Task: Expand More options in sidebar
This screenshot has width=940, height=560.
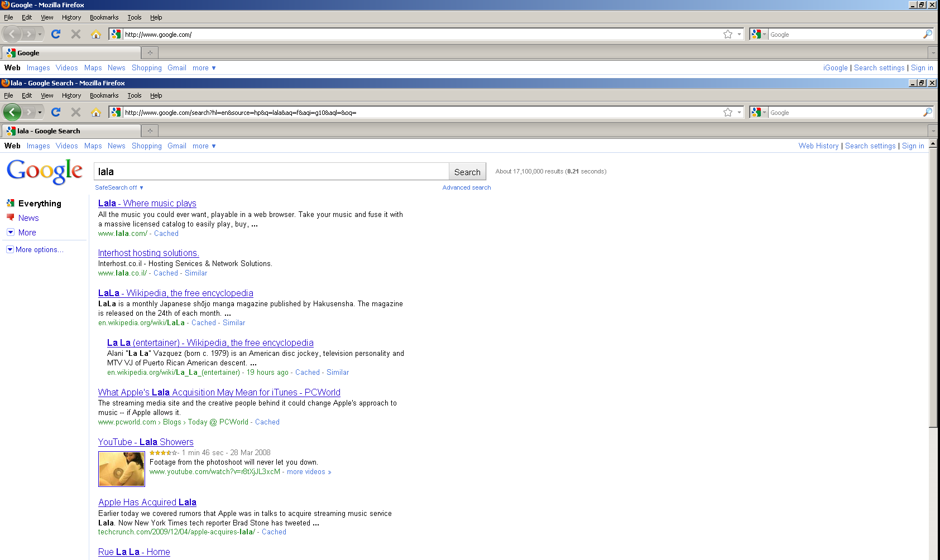Action: 35,250
